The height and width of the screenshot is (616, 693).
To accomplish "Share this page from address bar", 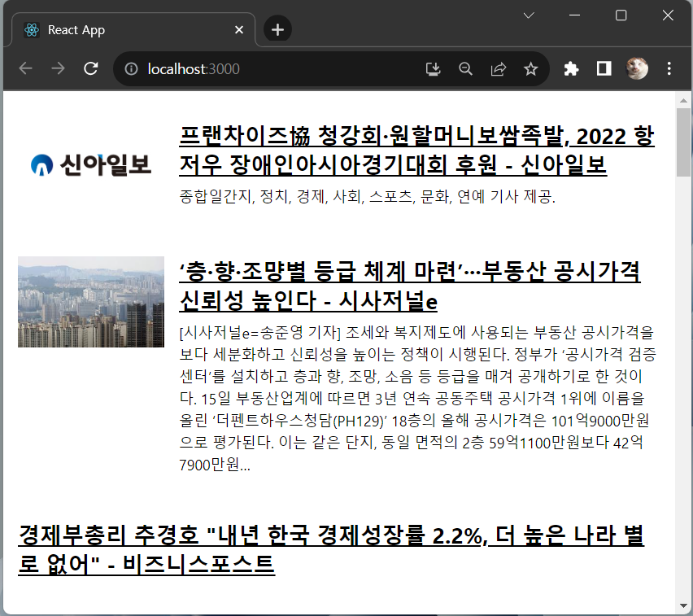I will (x=498, y=69).
